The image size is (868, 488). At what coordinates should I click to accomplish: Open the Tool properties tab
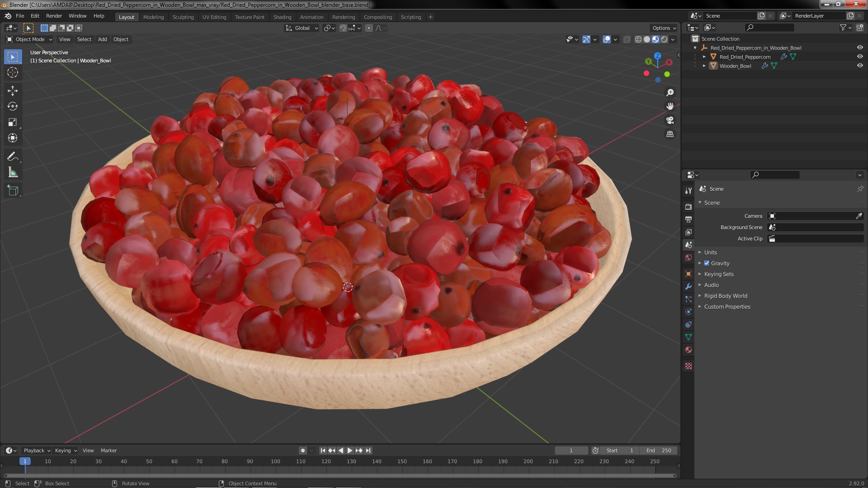click(x=689, y=191)
